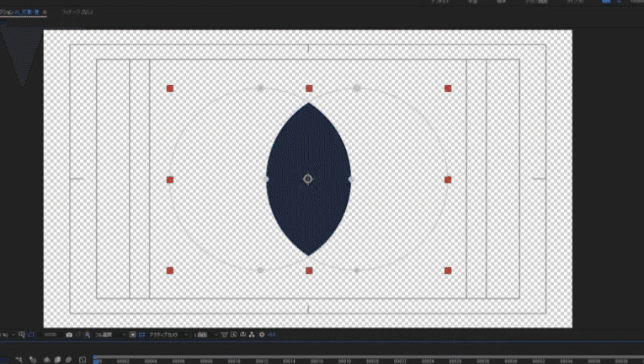Open the フル画質 resolution dropdown
Image resolution: width=644 pixels, height=364 pixels.
tap(110, 335)
